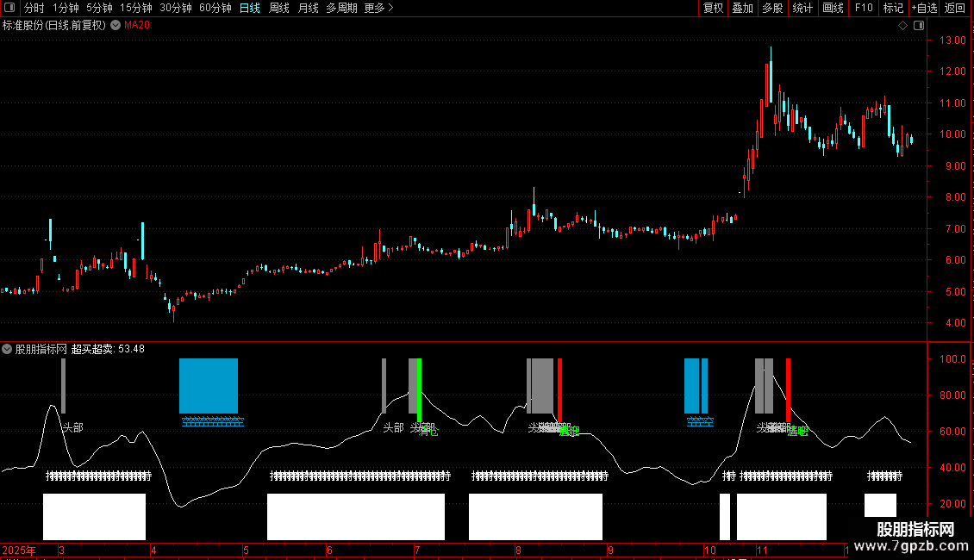Click the diamond icon in chart header
This screenshot has width=974, height=560.
(903, 26)
